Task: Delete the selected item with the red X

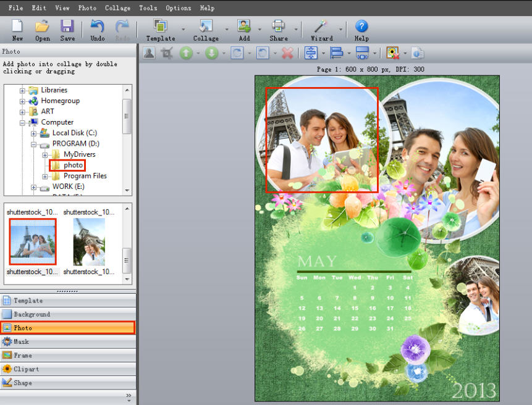Action: pyautogui.click(x=287, y=53)
